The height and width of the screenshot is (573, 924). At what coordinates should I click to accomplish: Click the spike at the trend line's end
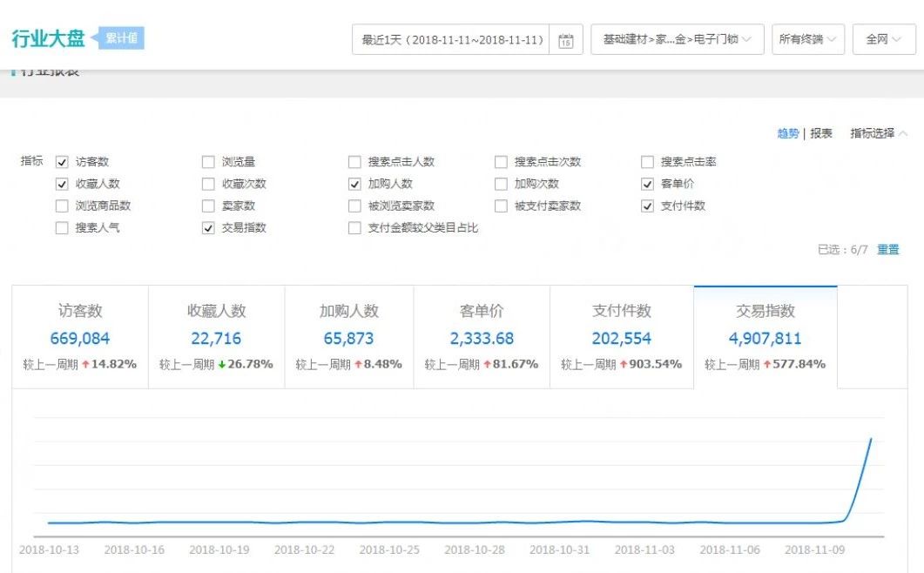tap(871, 439)
